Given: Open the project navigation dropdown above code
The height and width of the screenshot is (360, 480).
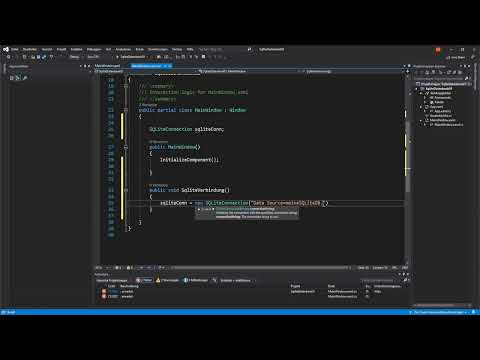Looking at the screenshot, I should tap(146, 71).
